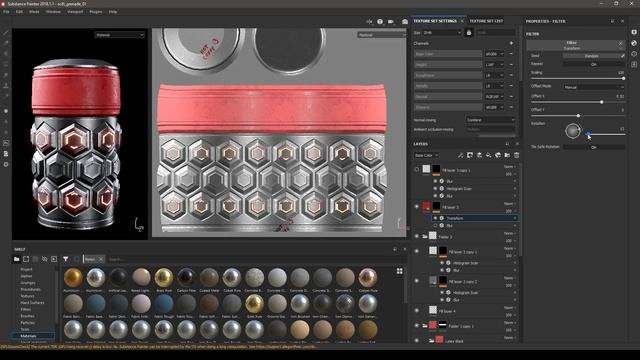Open the Material dropdown in 3D viewport
Screen dimensions: 640x360
(120, 35)
